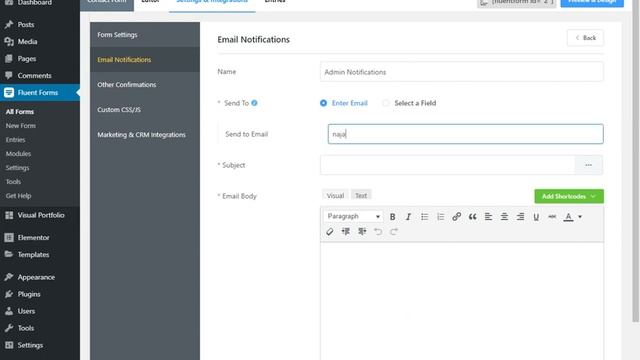Click the Send To info tooltip icon
The image size is (640, 360).
(x=254, y=103)
